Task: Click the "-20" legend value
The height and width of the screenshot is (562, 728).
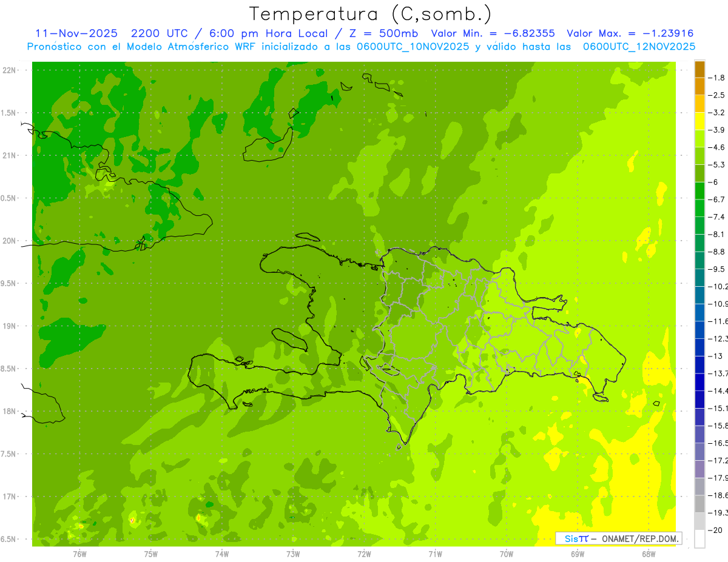Action: pos(715,530)
